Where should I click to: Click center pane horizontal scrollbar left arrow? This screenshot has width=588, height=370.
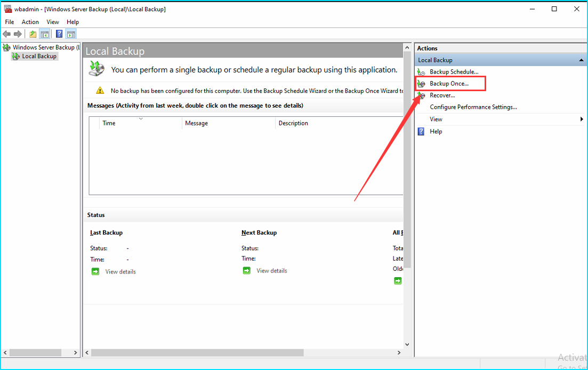pos(87,352)
